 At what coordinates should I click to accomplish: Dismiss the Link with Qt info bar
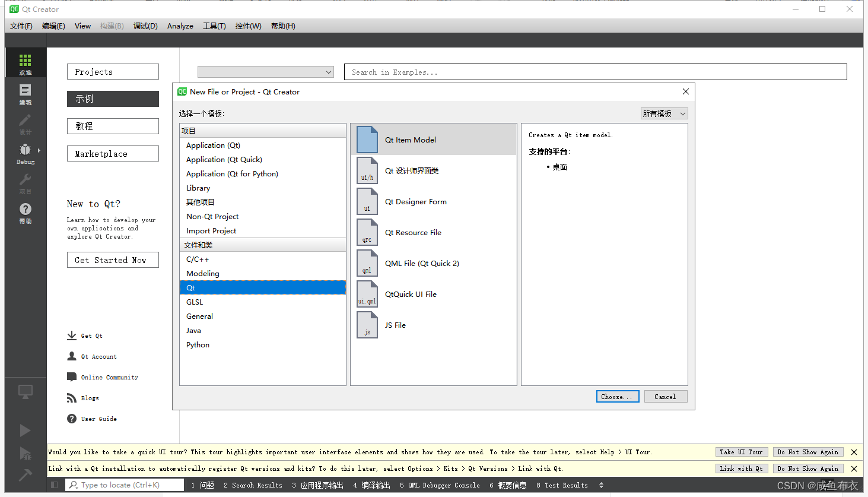[854, 468]
